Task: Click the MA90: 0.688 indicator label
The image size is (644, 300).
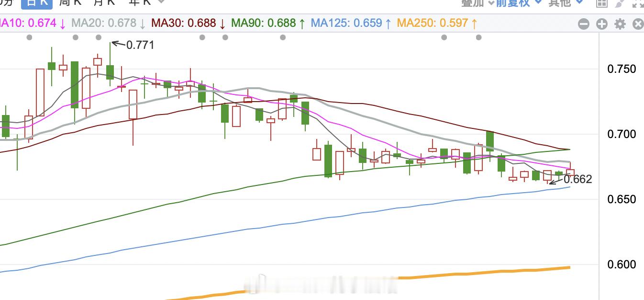Action: (x=268, y=23)
